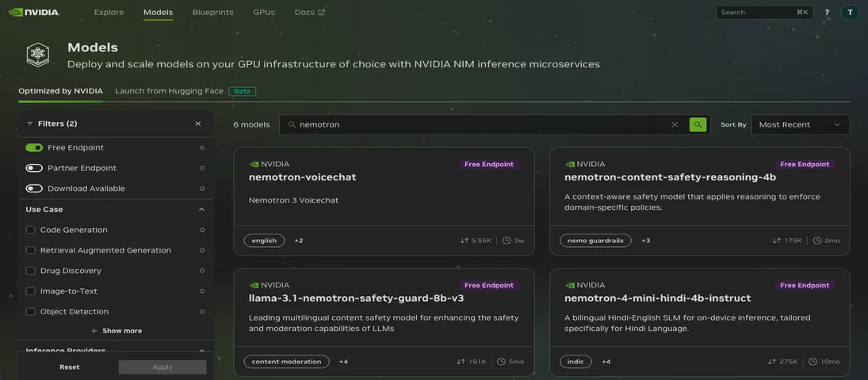Open the Sort By Most Recent dropdown

click(801, 124)
